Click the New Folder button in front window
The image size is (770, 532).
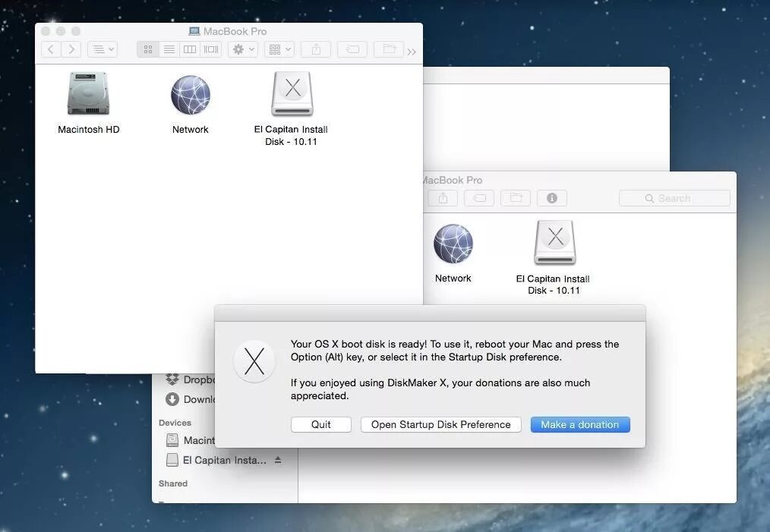[x=389, y=49]
